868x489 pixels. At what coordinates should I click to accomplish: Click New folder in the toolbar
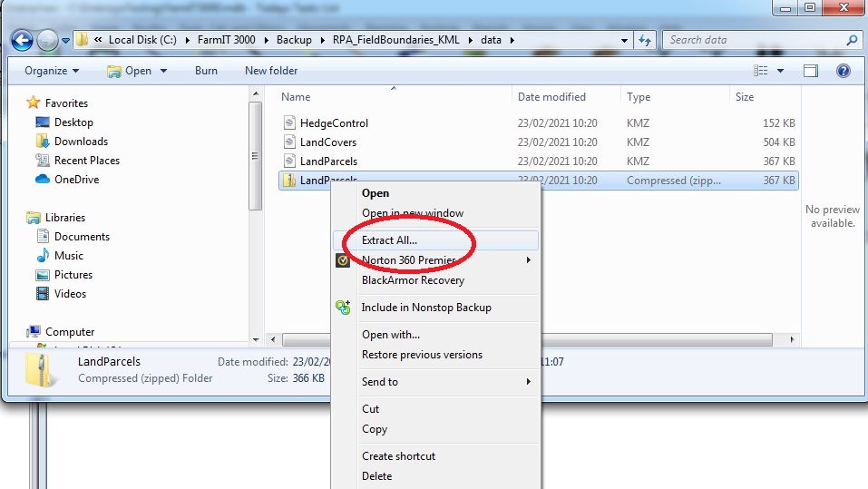pos(271,71)
